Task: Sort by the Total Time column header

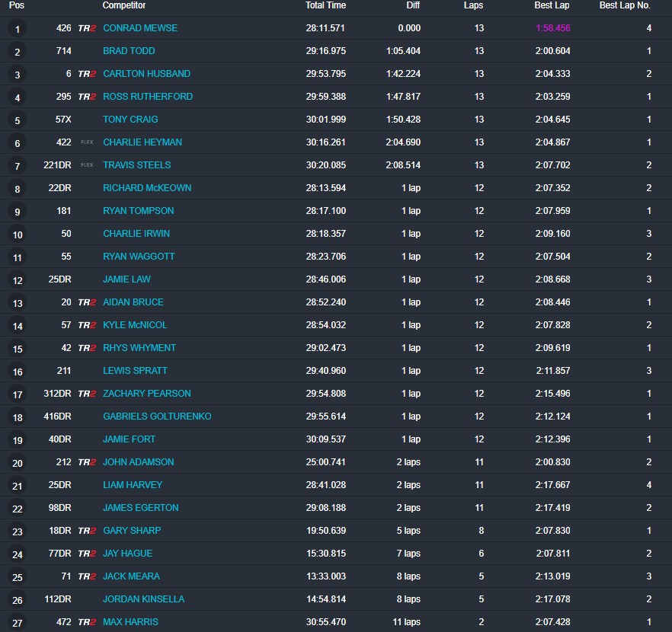Action: (x=325, y=5)
